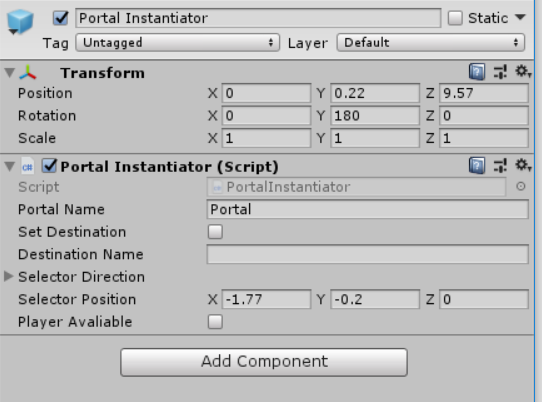Click the Portal Name text field
Viewport: 542px width, 402px height.
(367, 209)
